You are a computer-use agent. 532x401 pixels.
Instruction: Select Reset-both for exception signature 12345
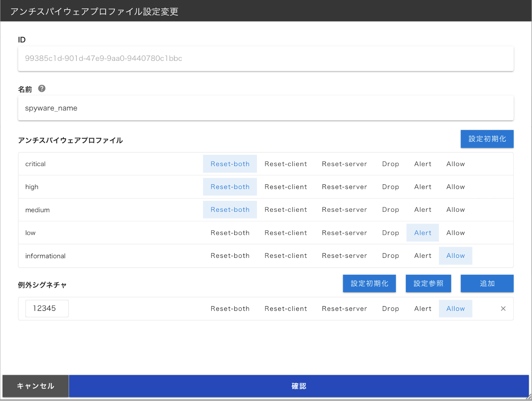tap(230, 308)
